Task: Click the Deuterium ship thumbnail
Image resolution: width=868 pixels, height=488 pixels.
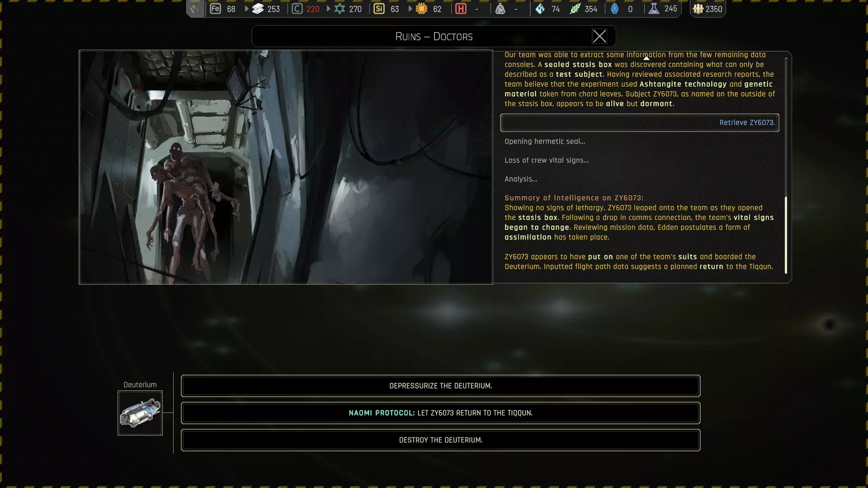Action: [140, 413]
